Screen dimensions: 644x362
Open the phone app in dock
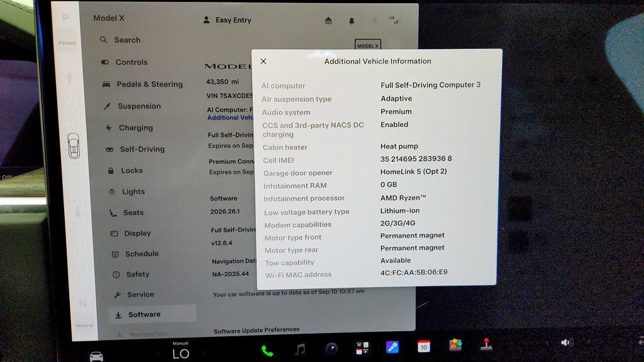tap(267, 351)
